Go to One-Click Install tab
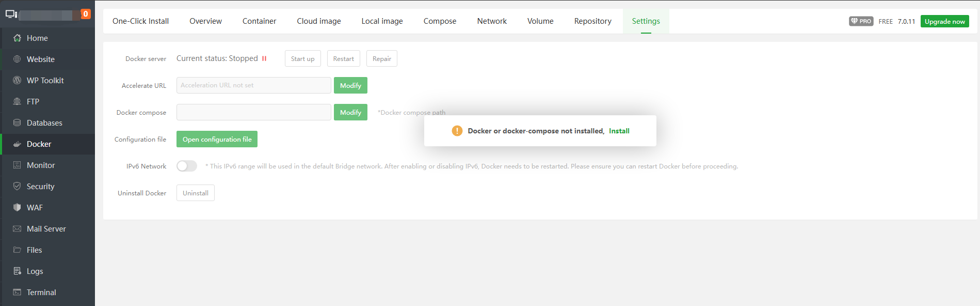 pyautogui.click(x=140, y=21)
